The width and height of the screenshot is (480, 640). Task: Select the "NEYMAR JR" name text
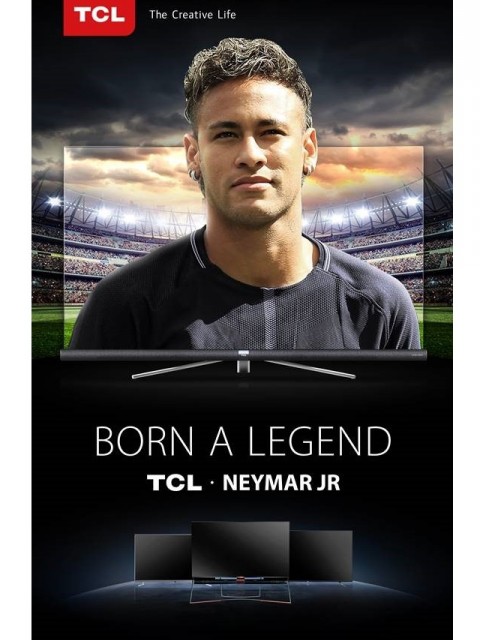tap(281, 482)
